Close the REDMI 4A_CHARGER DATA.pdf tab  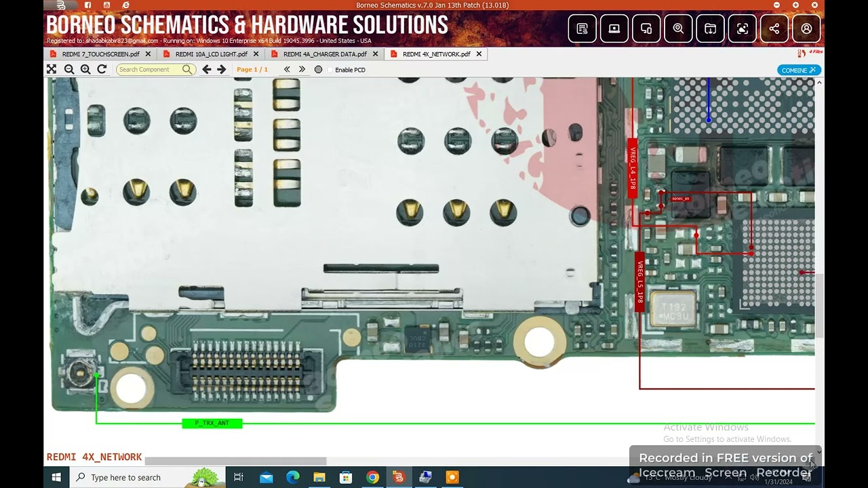(x=375, y=54)
